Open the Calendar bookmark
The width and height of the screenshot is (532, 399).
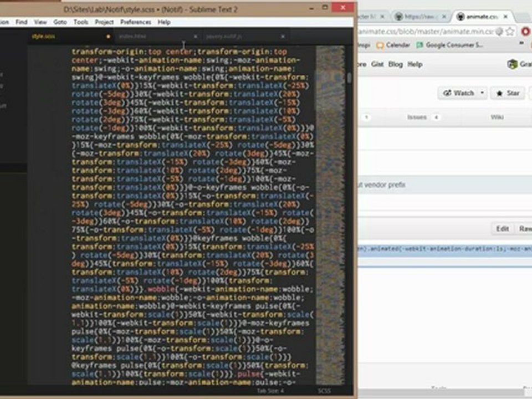click(x=393, y=45)
